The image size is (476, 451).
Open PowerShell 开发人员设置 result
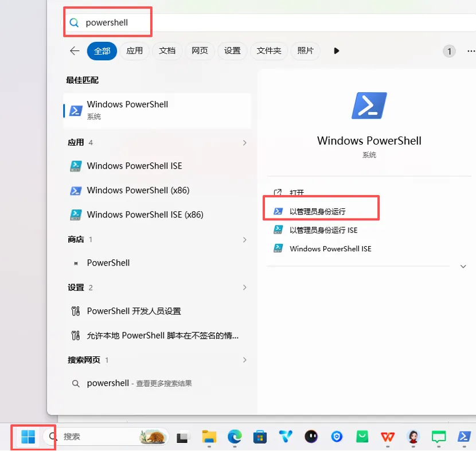coord(157,311)
